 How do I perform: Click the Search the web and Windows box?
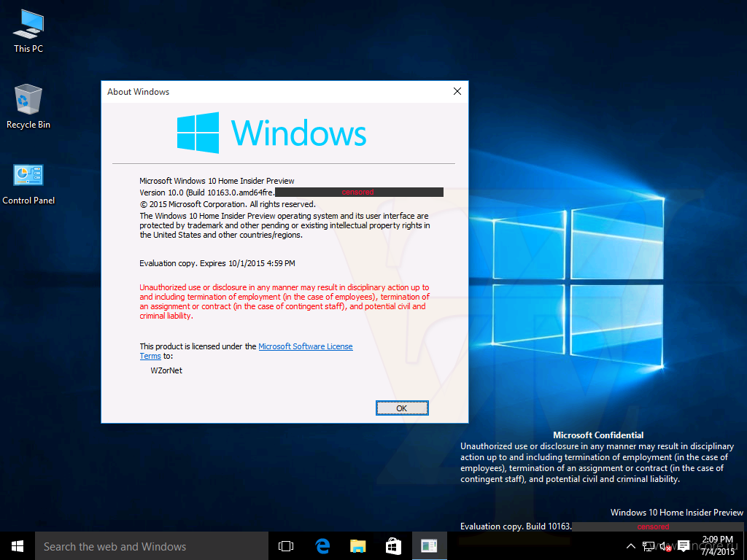click(152, 546)
